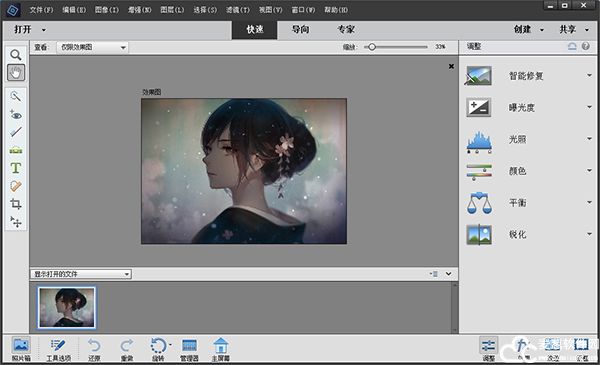This screenshot has height=365, width=600.
Task: Open the Textures panel icon
Action: [552, 345]
